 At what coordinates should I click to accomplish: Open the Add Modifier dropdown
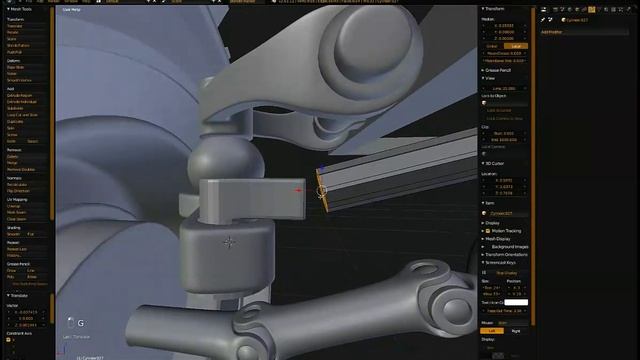coord(584,32)
